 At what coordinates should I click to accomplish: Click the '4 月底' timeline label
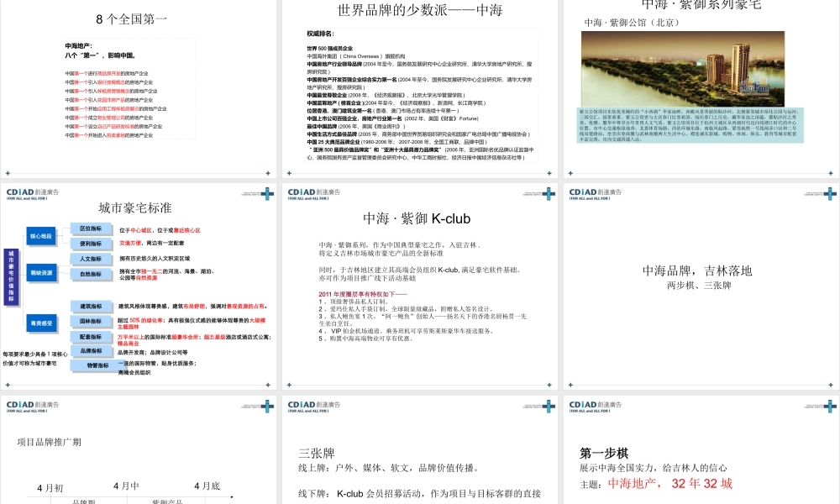click(207, 486)
